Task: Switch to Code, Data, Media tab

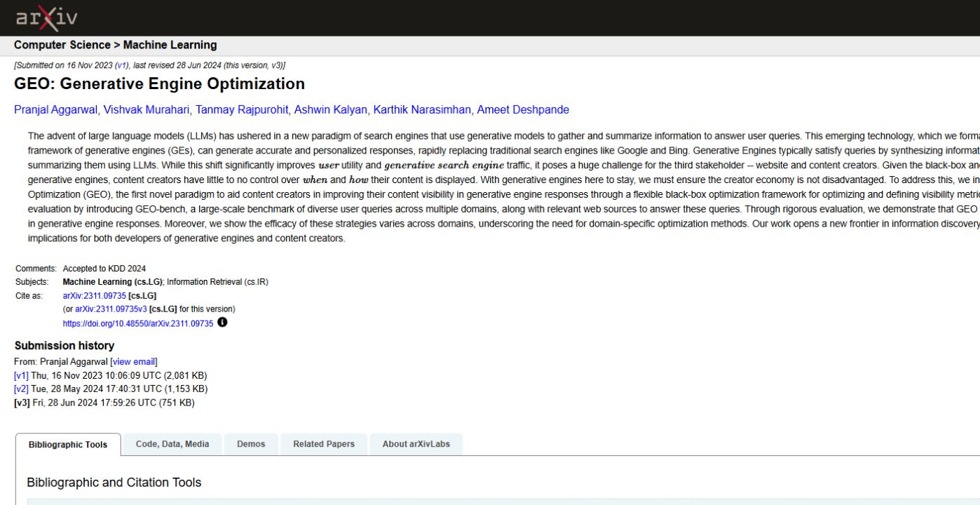Action: coord(172,444)
